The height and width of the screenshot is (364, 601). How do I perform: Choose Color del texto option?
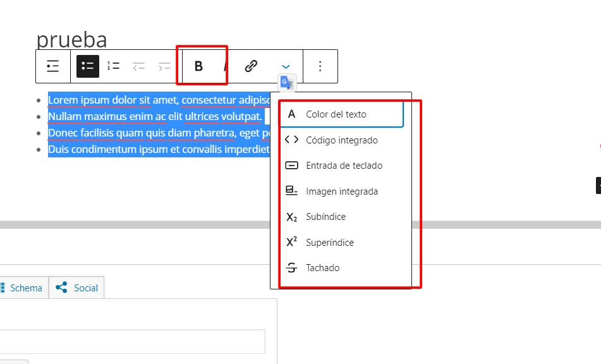pos(341,114)
